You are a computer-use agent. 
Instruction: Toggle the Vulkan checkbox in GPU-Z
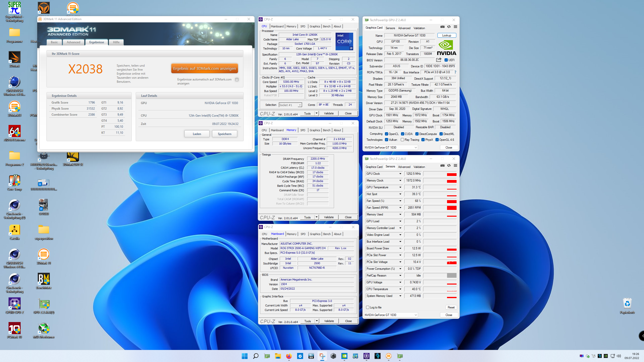click(x=386, y=140)
